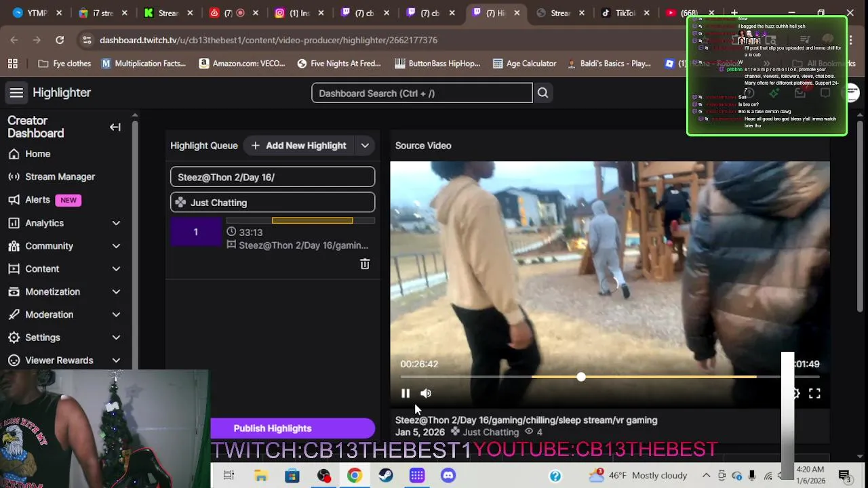868x488 pixels.
Task: Open the Amazon.com bookmark
Action: 242,64
